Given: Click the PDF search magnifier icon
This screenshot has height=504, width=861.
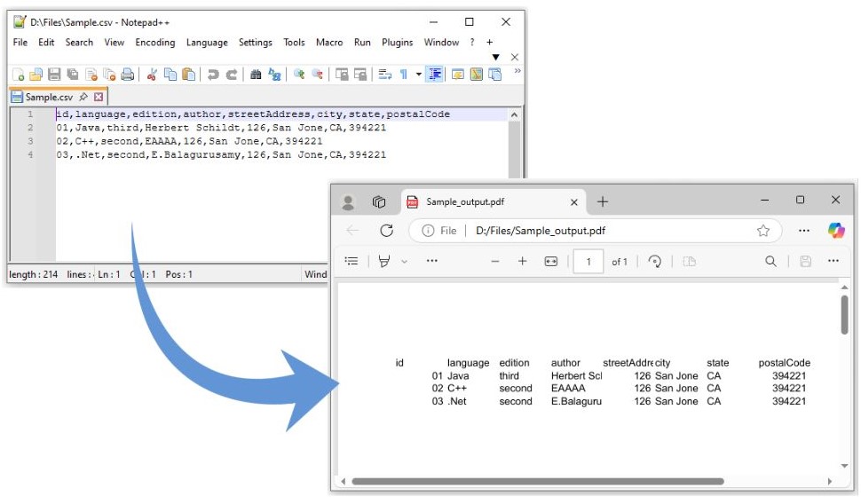Looking at the screenshot, I should [x=770, y=261].
